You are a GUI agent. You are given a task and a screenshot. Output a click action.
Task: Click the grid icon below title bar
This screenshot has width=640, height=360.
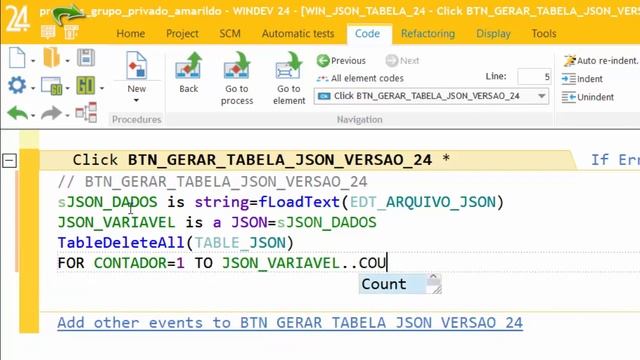[x=48, y=32]
